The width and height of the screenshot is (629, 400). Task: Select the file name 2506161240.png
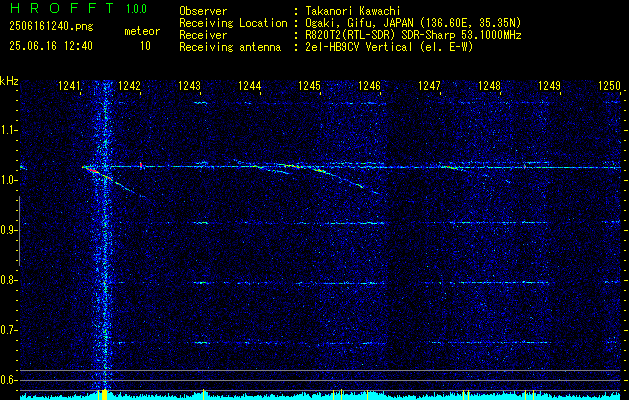coord(51,27)
